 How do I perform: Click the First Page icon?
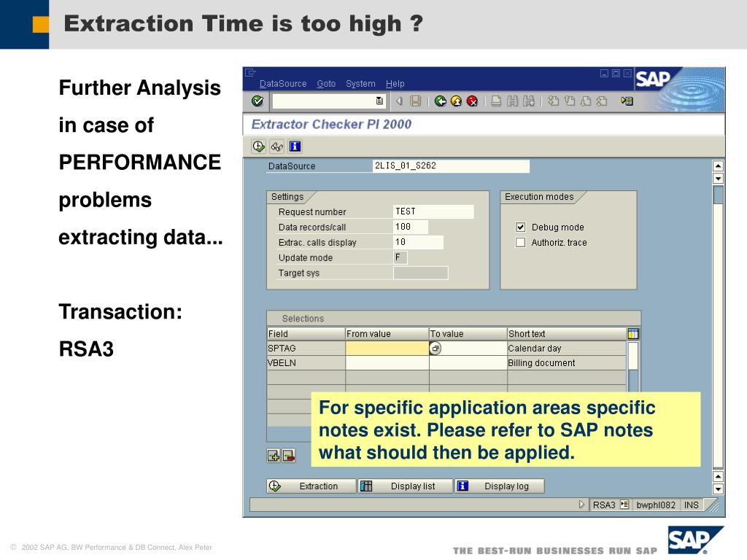click(x=553, y=101)
